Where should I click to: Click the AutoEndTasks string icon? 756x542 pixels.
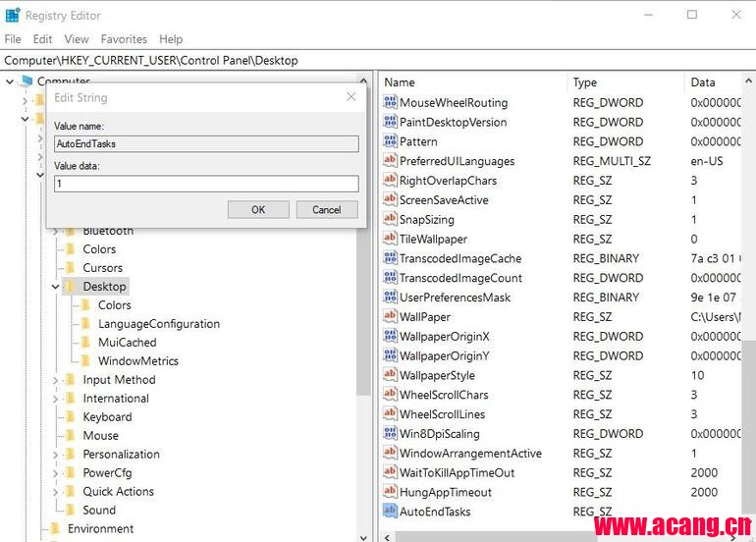point(390,512)
